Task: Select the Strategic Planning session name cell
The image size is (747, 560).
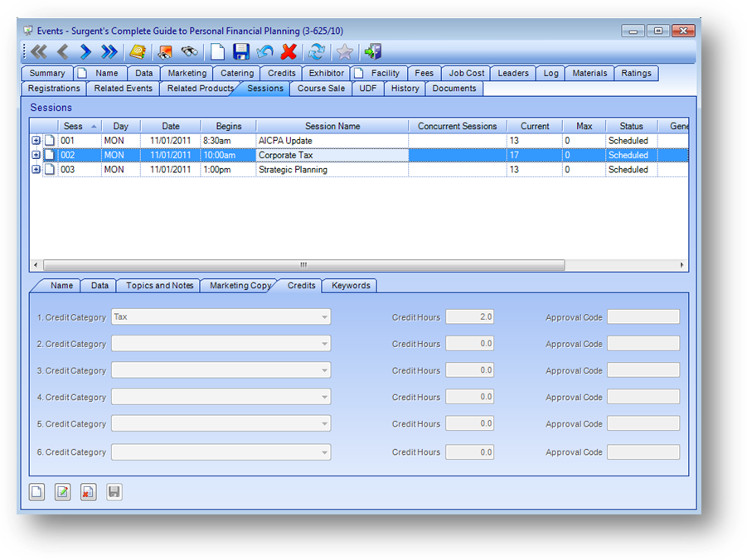Action: point(332,170)
